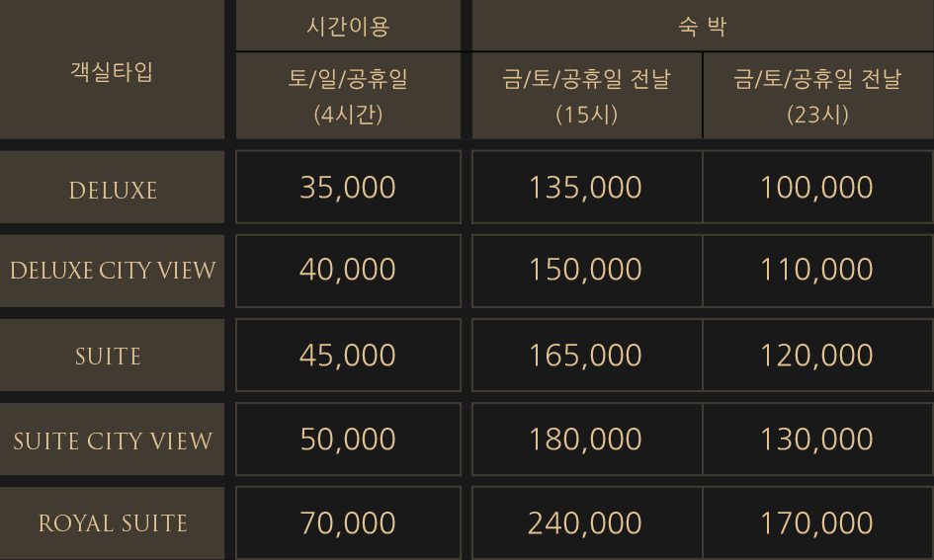Click the 150,000 price cell

pyautogui.click(x=587, y=271)
